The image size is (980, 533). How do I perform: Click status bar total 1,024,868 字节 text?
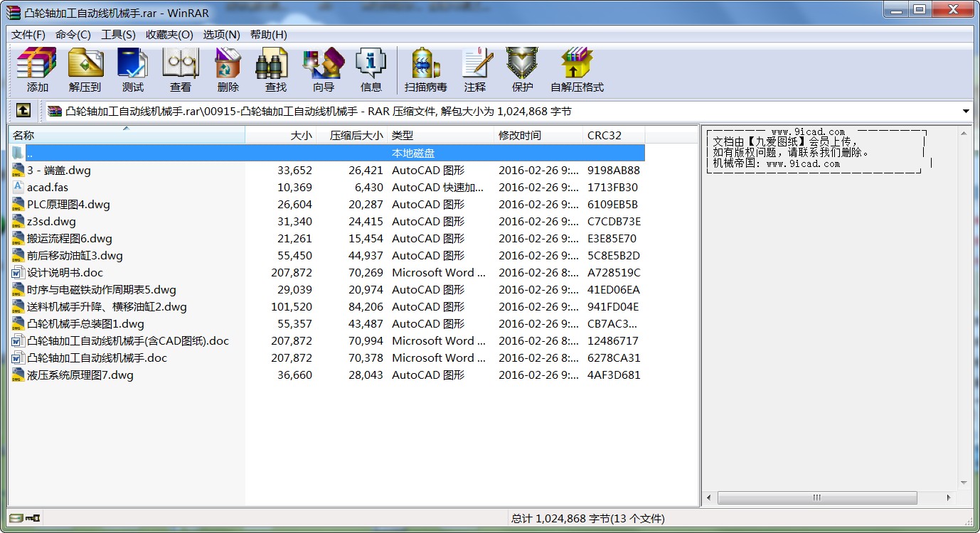(x=588, y=518)
